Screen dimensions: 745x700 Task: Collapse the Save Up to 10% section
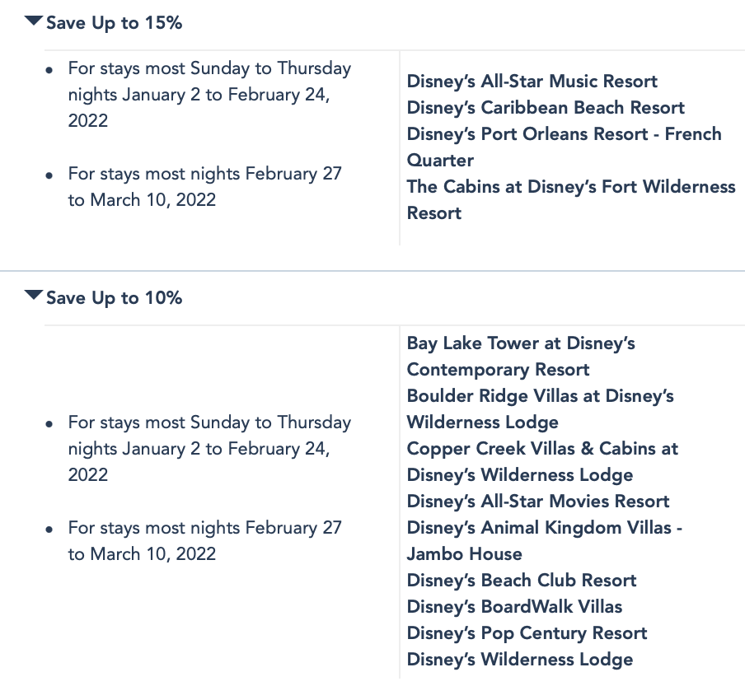[34, 296]
